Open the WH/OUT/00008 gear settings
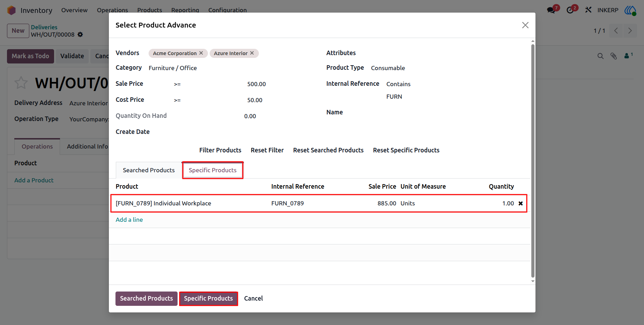 coord(80,35)
